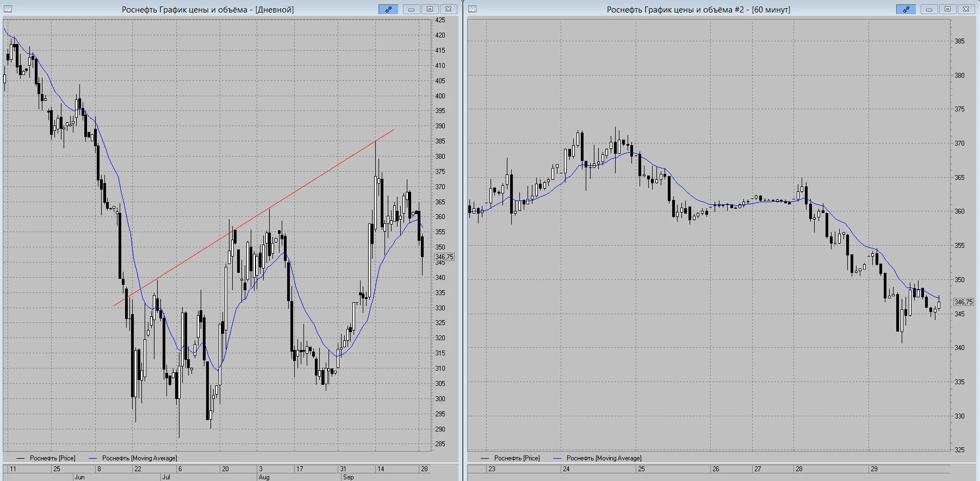Click title text Роснефть График цены и объёма - [Дневной]
This screenshot has height=481, width=980.
208,9
